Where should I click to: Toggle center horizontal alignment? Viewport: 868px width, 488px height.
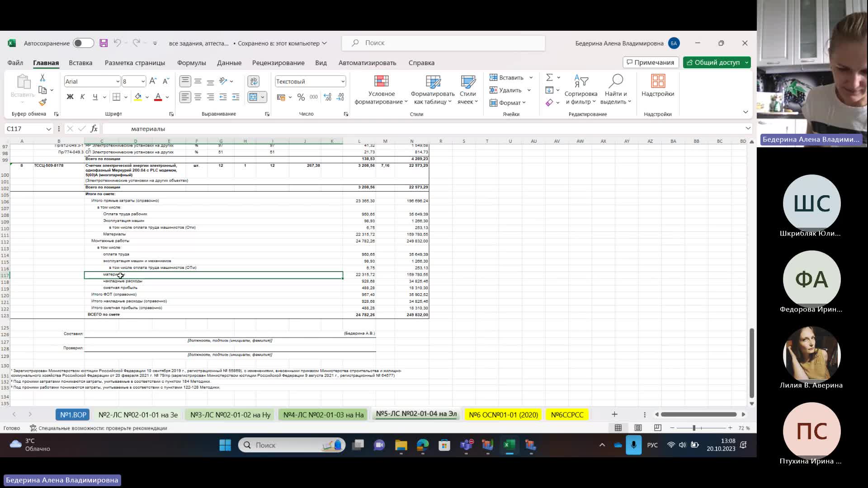click(198, 97)
